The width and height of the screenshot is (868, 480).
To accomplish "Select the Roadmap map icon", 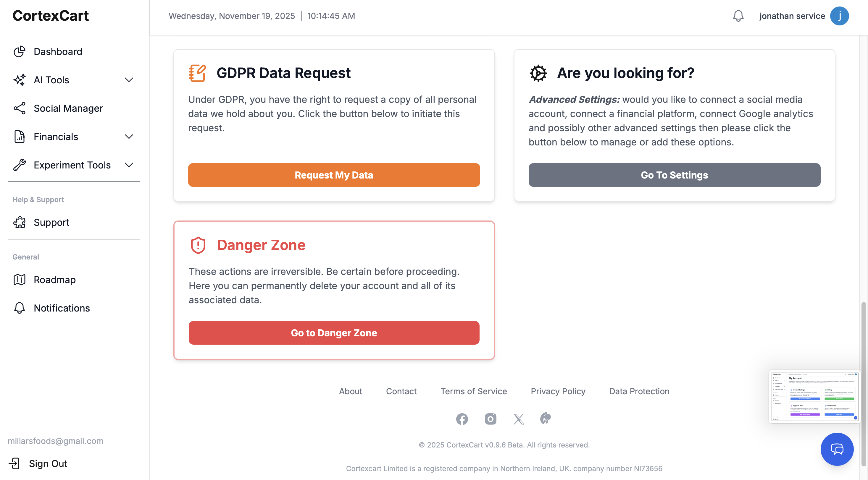I will tap(19, 279).
